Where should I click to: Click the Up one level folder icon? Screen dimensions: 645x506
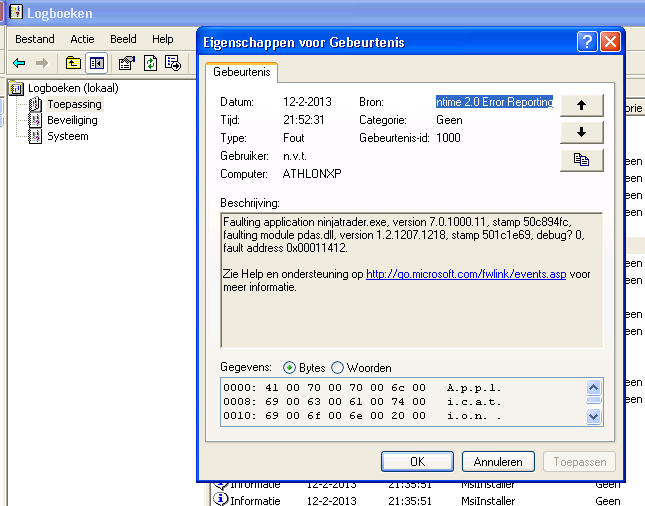73,63
